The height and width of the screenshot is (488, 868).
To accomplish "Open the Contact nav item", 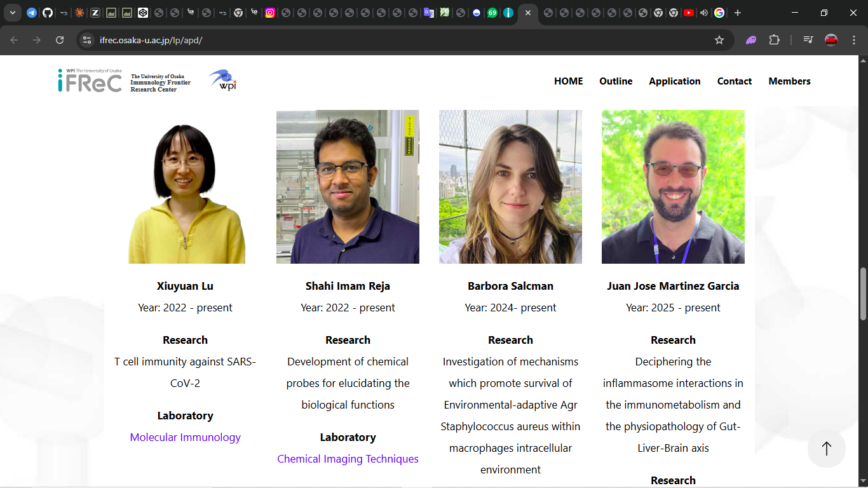I will point(734,81).
